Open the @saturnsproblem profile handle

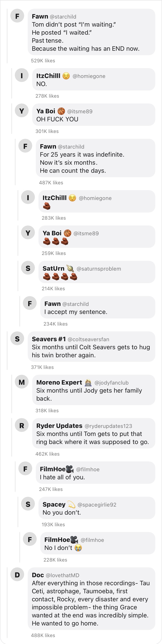click(x=99, y=269)
